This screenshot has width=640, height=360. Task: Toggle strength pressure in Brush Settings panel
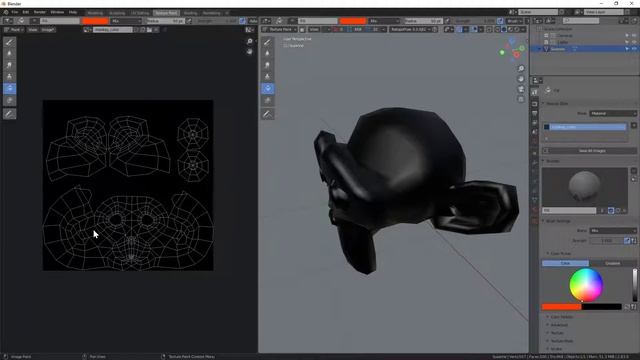(627, 241)
